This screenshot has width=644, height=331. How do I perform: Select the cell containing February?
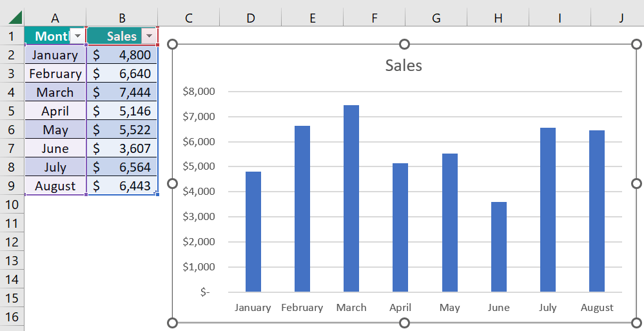pyautogui.click(x=55, y=74)
